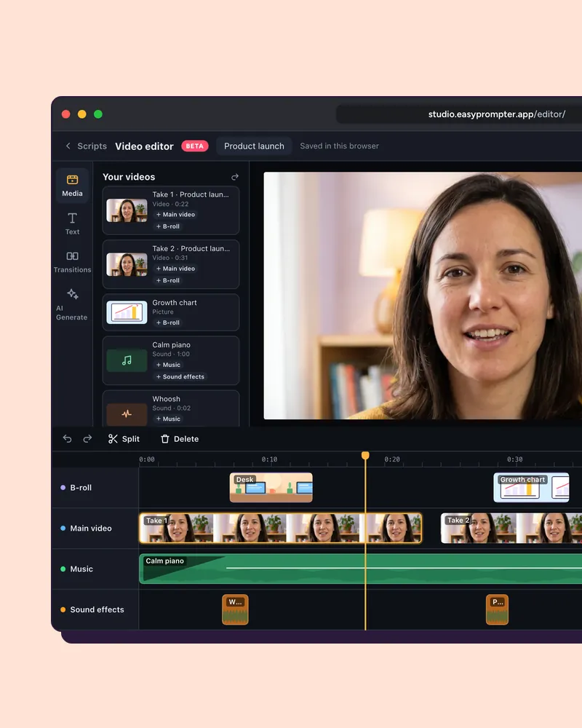Add Growth chart as B-roll
The image size is (582, 728).
[167, 323]
